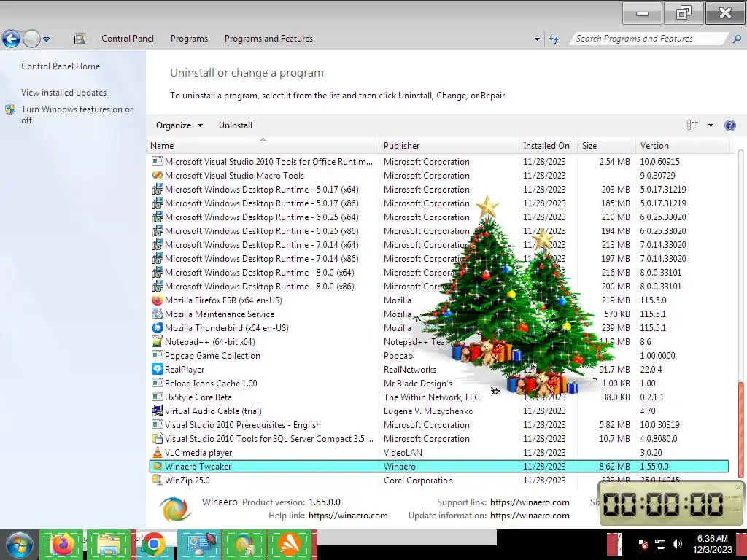Click the Uninstall toolbar button

click(236, 125)
